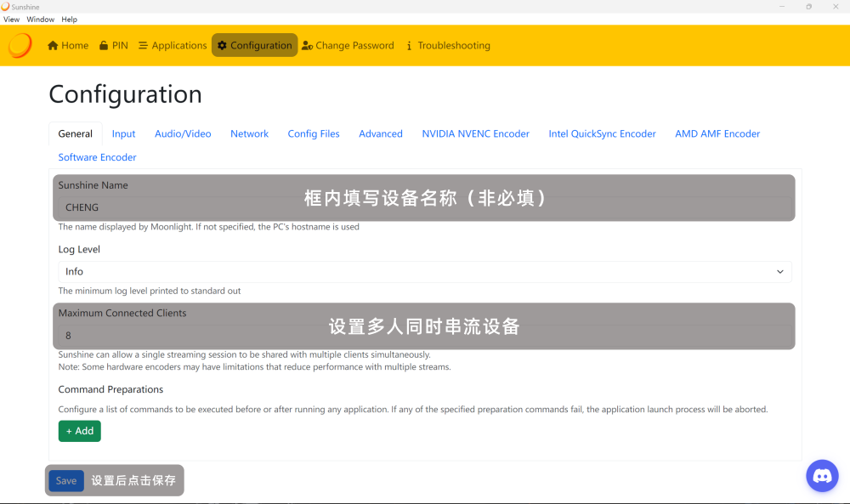Minimize the Sunshine window
The width and height of the screenshot is (850, 504).
(x=782, y=7)
